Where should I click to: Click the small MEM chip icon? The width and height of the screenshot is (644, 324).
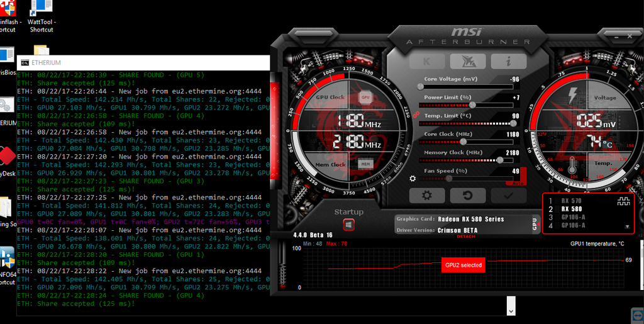coord(365,164)
